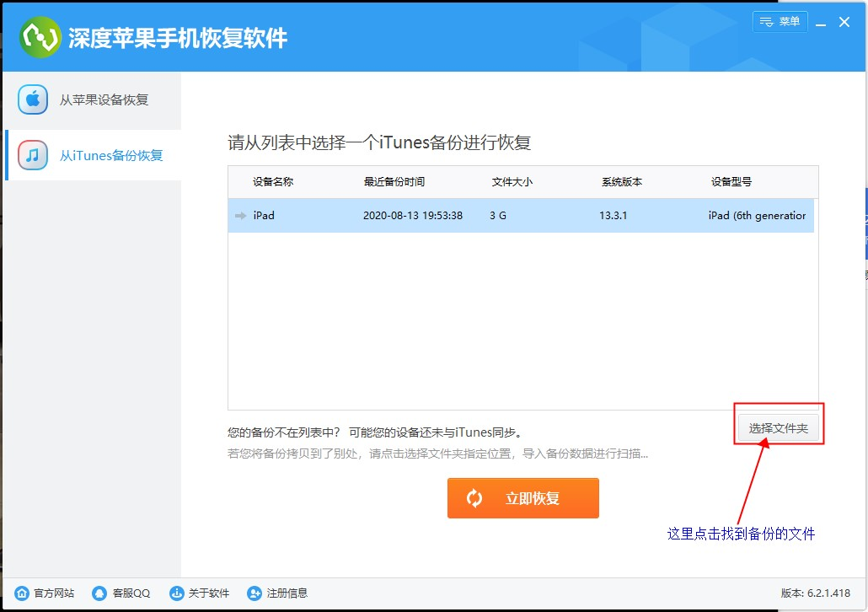Screen dimensions: 868x612
Task: Click the 设备型号 column header
Action: [x=731, y=182]
